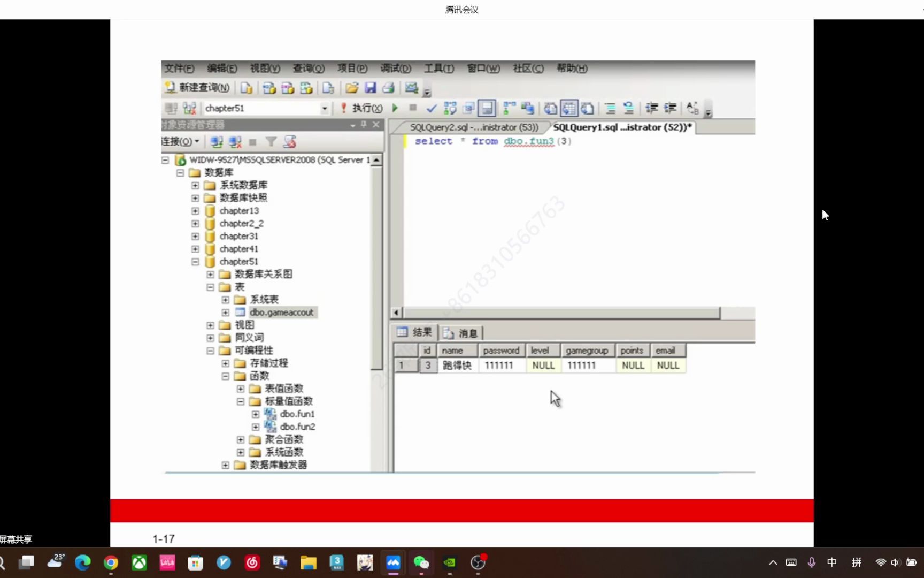Open the chapter51 database dropdown

324,108
